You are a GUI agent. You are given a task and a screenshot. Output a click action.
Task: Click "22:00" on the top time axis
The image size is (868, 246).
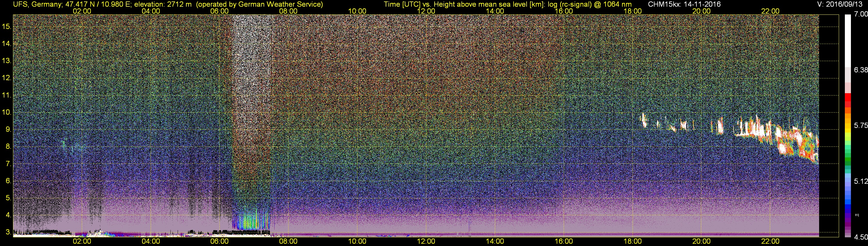pyautogui.click(x=770, y=11)
